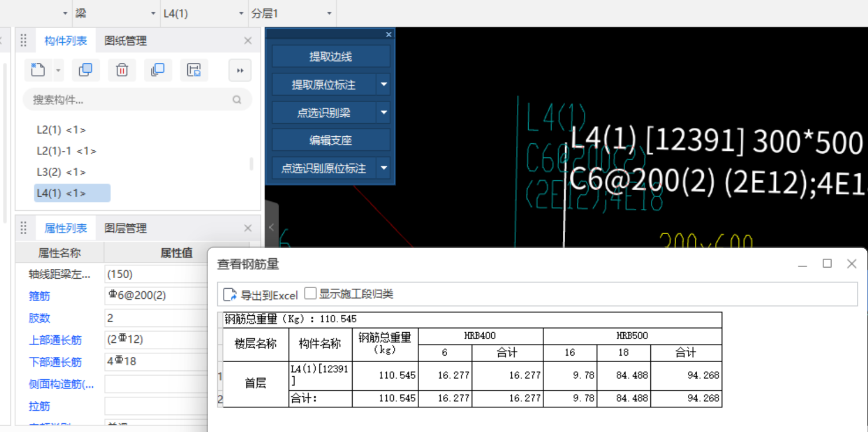
Task: Edit the 箍筋 property value field
Action: [156, 296]
